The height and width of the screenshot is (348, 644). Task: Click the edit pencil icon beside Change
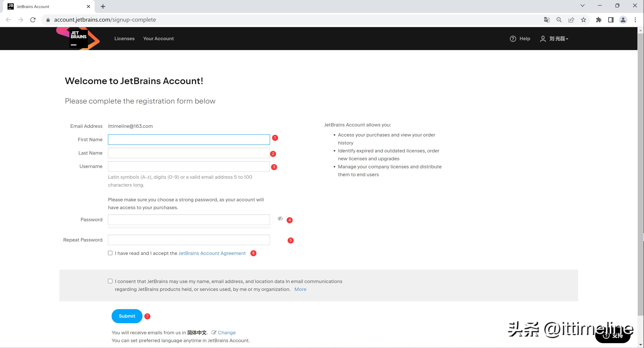tap(214, 332)
